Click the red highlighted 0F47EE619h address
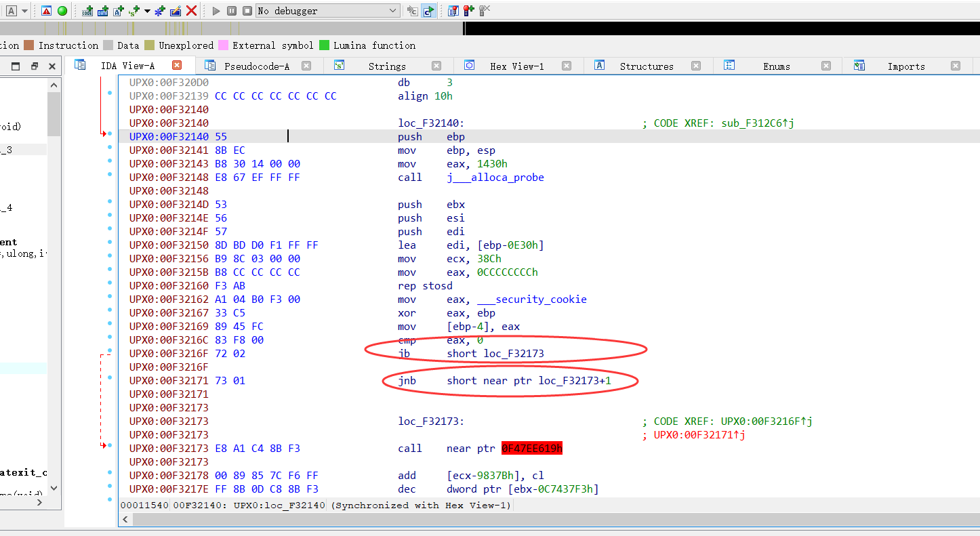The image size is (980, 536). point(532,448)
